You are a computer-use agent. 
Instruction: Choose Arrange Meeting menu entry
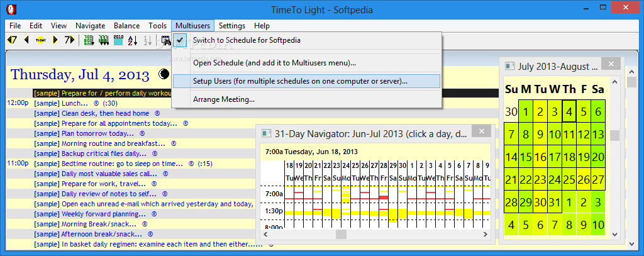[x=306, y=99]
